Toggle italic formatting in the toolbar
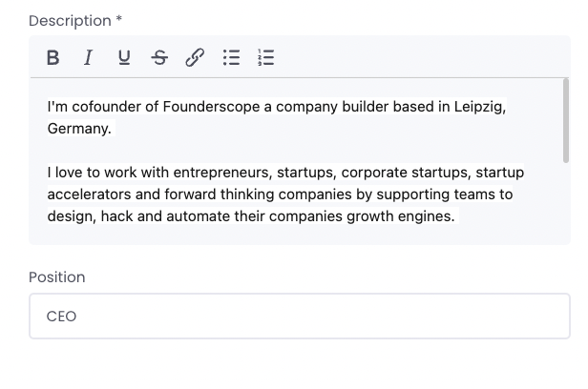This screenshot has width=588, height=389. tap(88, 58)
